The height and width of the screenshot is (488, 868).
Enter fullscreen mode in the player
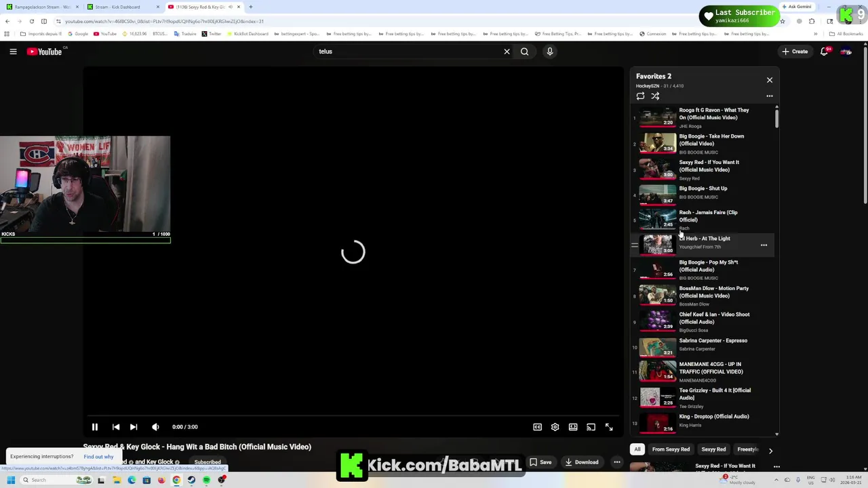[609, 427]
